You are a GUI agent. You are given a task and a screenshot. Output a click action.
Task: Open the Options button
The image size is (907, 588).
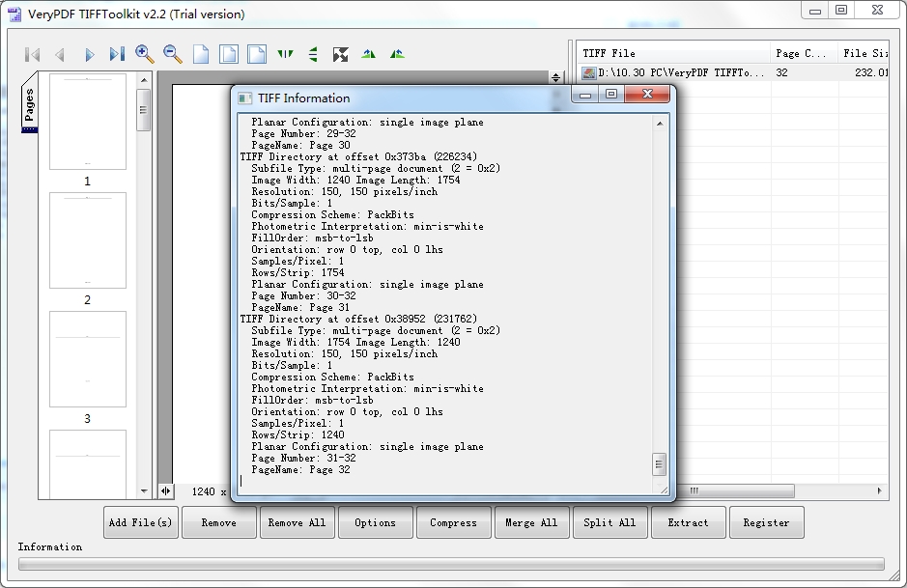point(376,522)
